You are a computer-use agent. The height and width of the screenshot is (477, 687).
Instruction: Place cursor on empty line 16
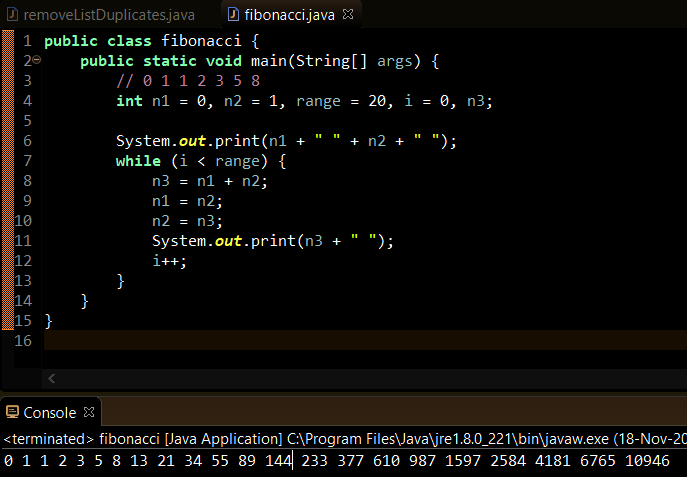(365, 340)
